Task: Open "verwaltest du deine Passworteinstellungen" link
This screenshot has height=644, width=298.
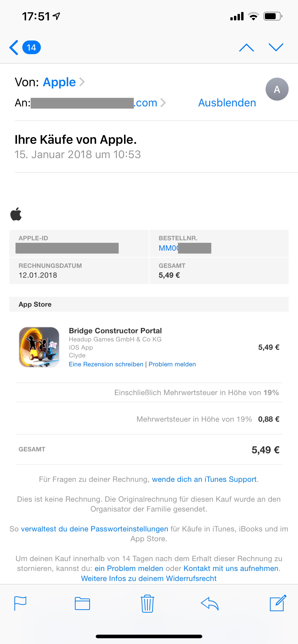Action: tap(94, 529)
